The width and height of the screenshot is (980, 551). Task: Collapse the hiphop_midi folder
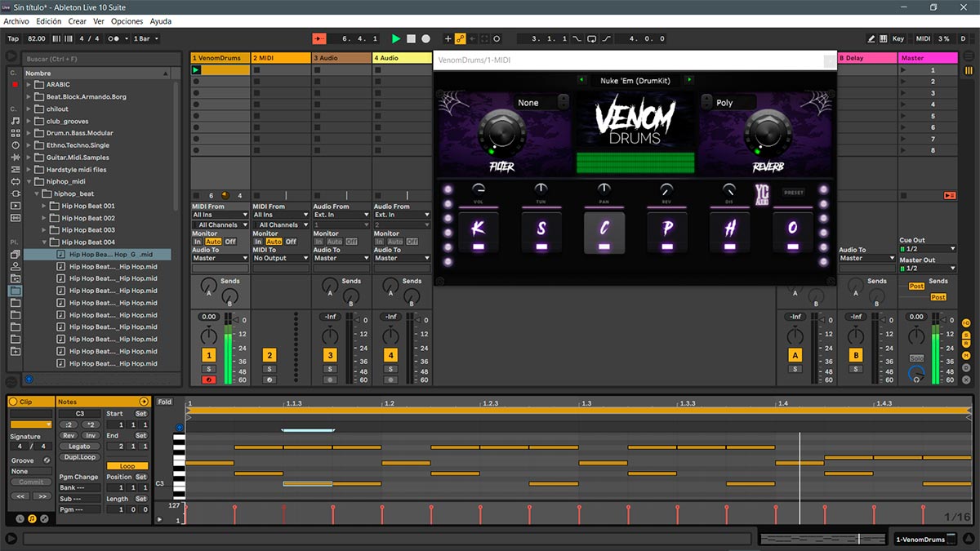29,181
